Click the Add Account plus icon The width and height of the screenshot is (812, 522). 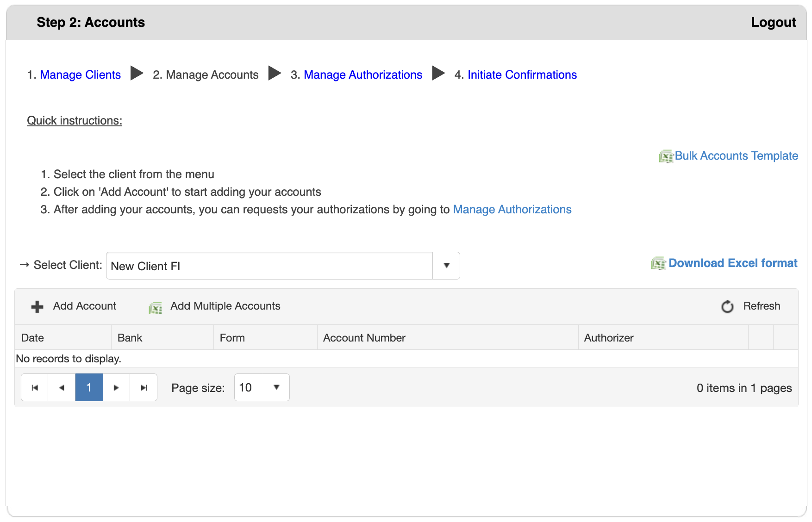36,306
